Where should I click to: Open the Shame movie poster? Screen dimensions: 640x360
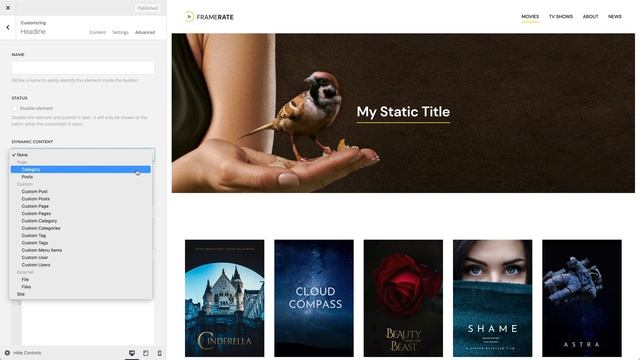tap(493, 298)
